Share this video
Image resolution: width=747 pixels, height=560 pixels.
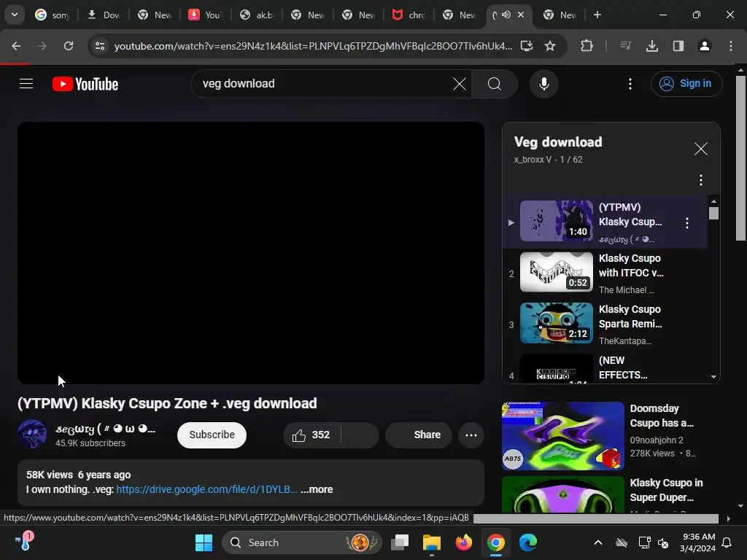[x=419, y=435]
